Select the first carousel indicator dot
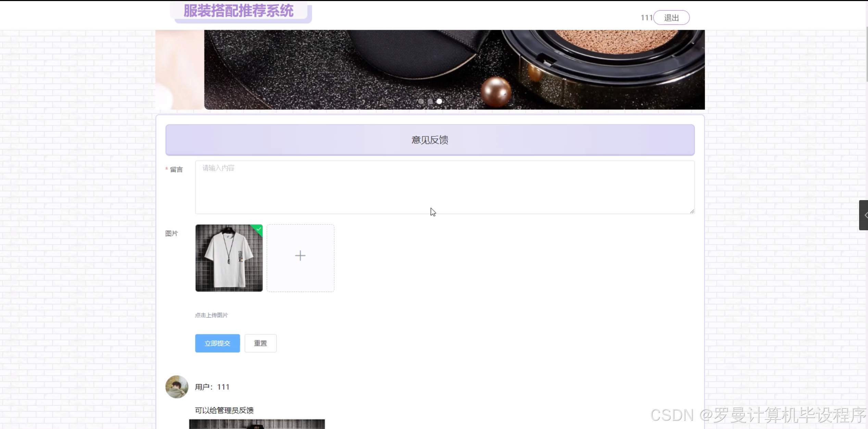 pyautogui.click(x=421, y=101)
